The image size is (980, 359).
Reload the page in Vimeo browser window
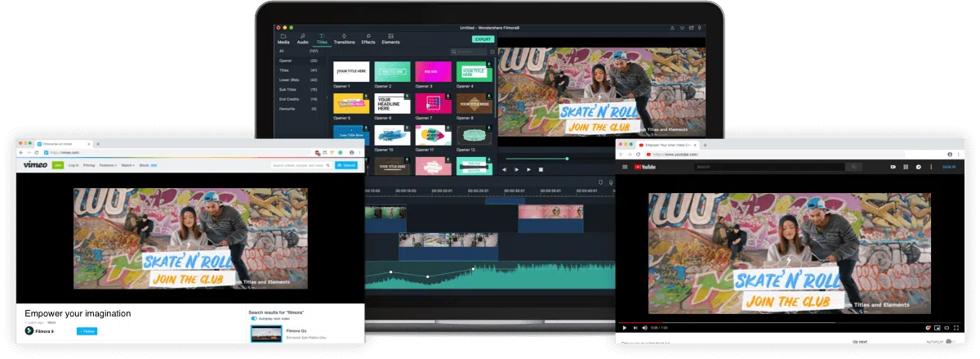[x=37, y=153]
